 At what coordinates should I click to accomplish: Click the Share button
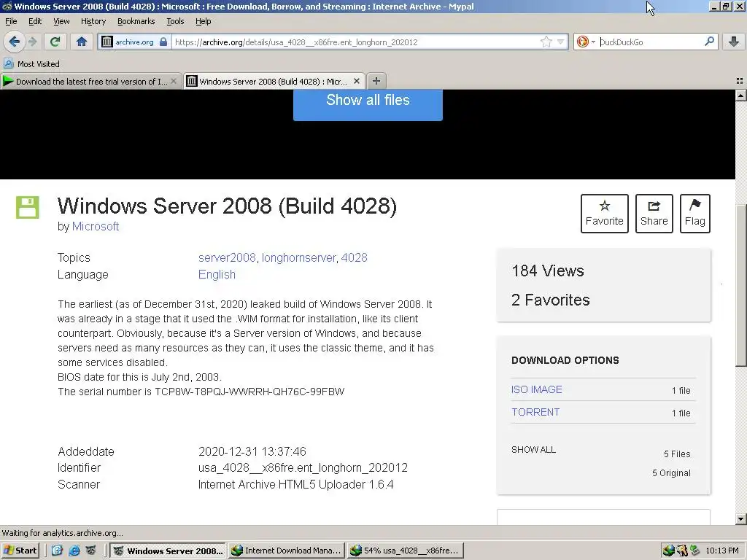click(654, 214)
